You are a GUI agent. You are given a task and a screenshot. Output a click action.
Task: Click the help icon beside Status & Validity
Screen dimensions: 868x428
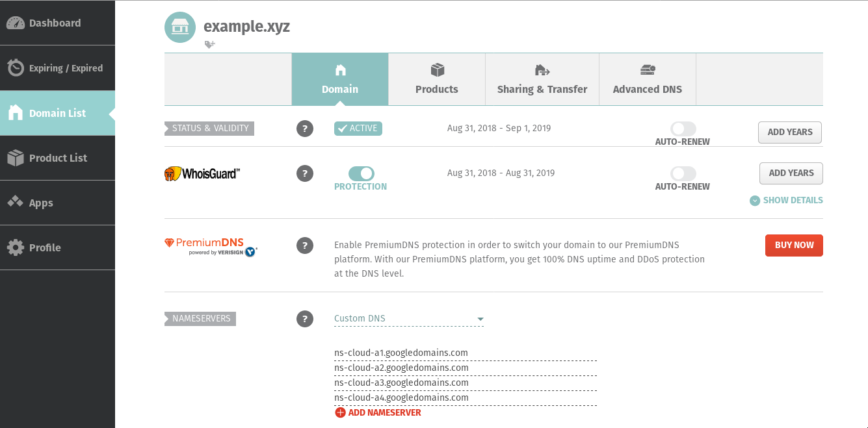coord(305,129)
